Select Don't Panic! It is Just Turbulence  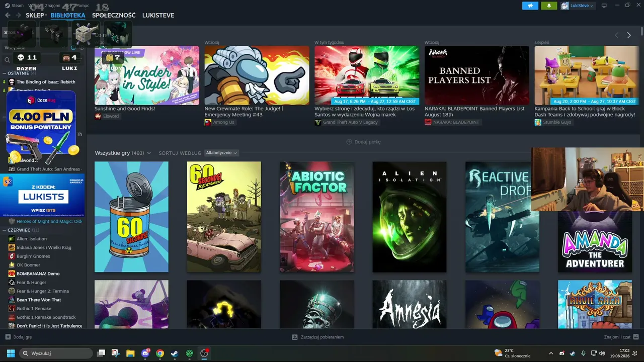(x=49, y=326)
